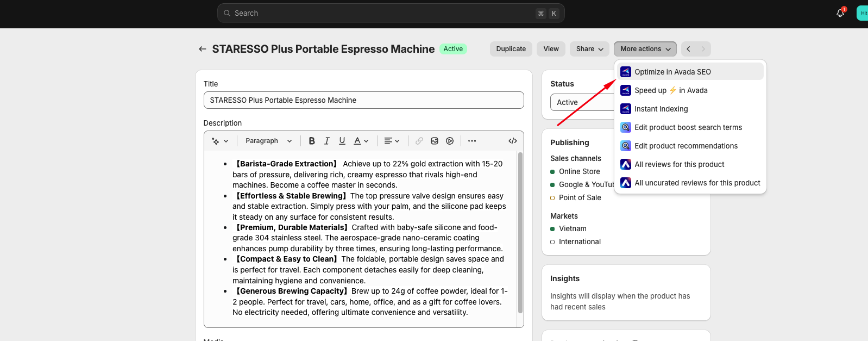This screenshot has width=868, height=341.
Task: Insert an image into the description
Action: click(x=435, y=141)
